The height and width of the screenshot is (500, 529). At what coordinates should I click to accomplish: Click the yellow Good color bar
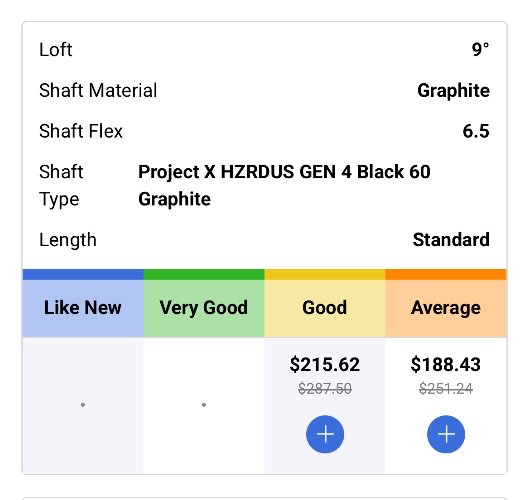point(325,275)
